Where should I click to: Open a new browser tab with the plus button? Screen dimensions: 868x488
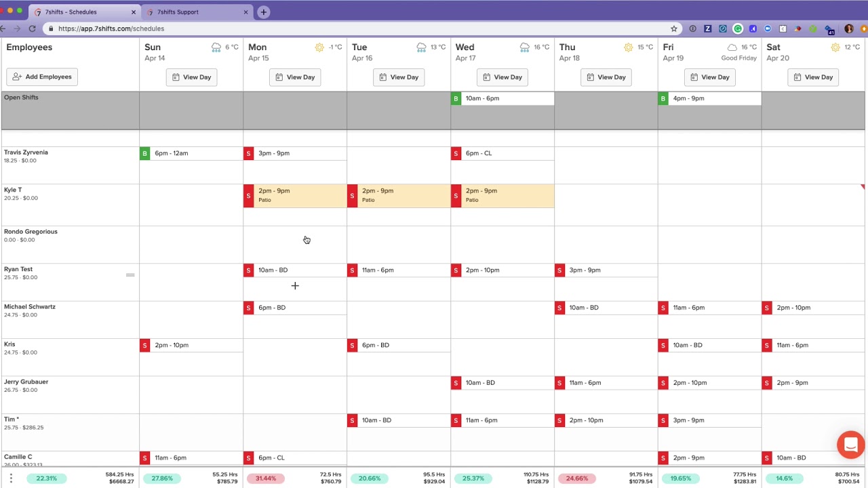263,12
